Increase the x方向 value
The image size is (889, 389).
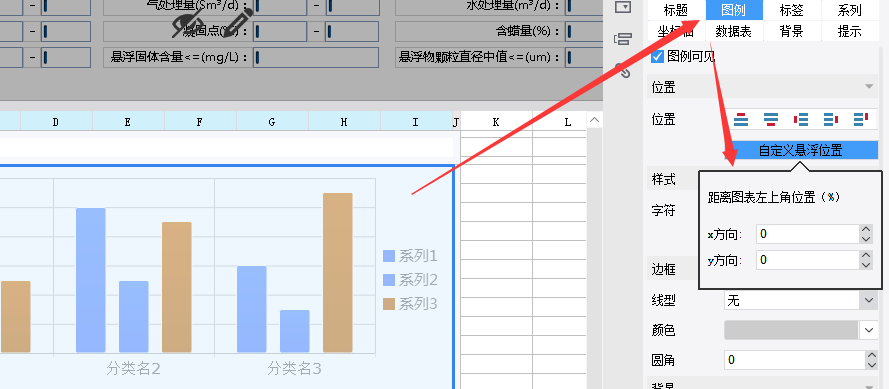pyautogui.click(x=866, y=229)
